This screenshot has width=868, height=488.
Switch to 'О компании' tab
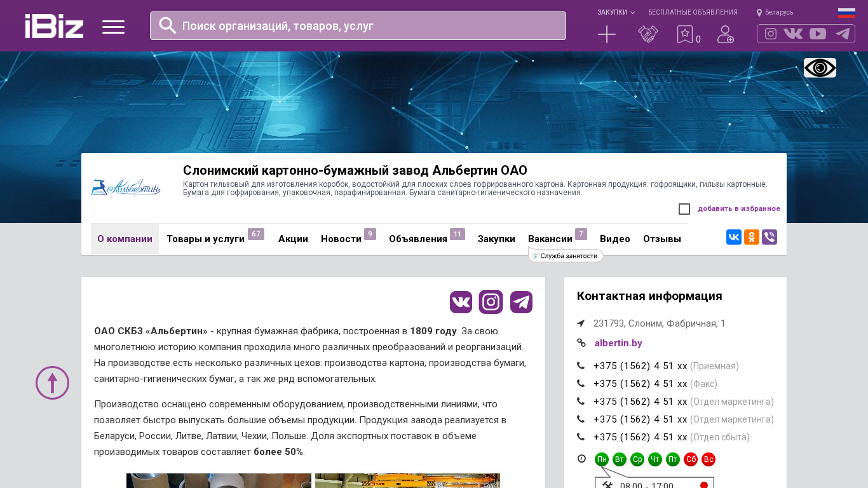125,239
